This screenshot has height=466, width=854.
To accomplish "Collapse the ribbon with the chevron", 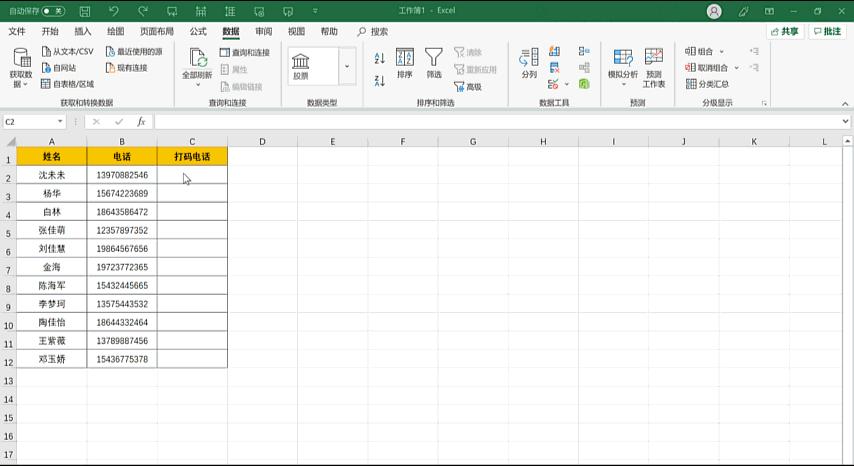I will pos(845,103).
